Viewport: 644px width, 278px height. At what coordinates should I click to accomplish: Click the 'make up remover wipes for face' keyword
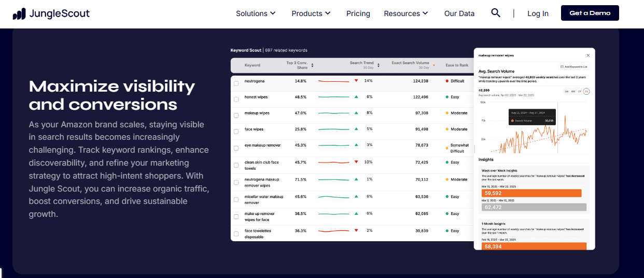pyautogui.click(x=260, y=216)
